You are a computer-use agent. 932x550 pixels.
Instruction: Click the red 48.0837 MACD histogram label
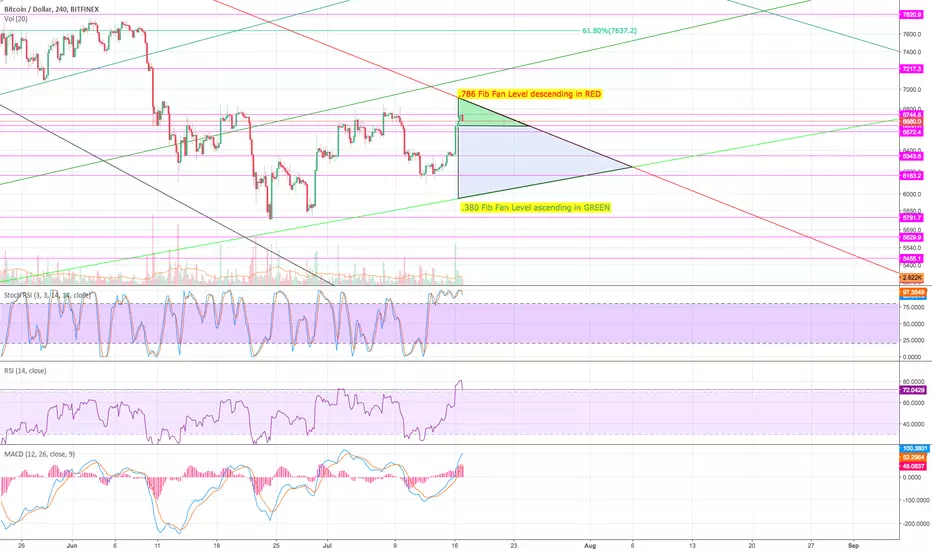[914, 466]
